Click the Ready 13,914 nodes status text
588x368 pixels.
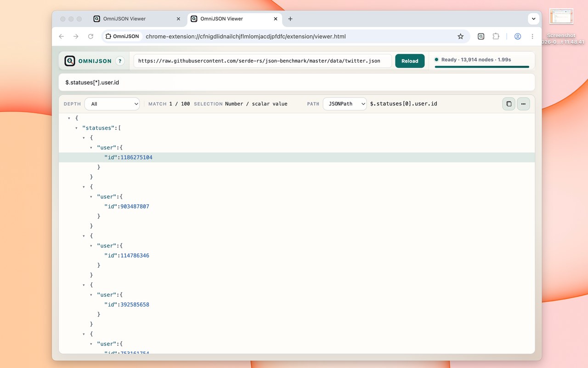click(476, 60)
